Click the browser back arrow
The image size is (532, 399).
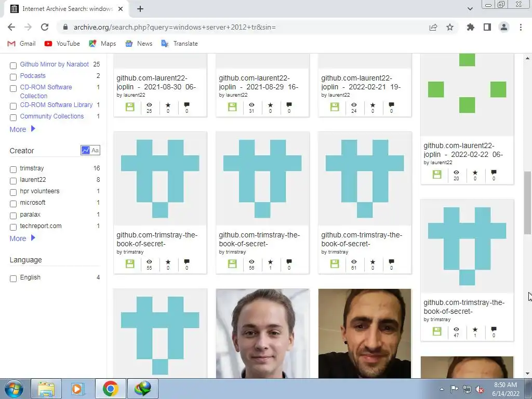point(11,27)
